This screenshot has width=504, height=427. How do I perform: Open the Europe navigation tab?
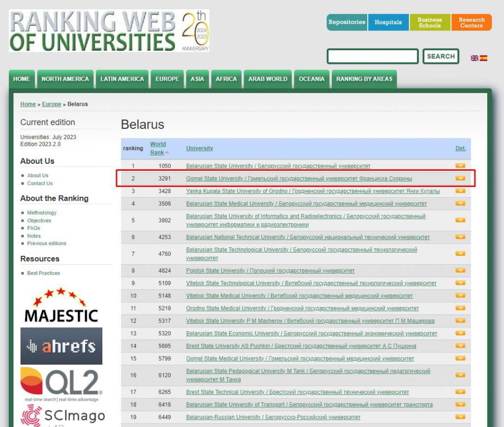[x=167, y=79]
